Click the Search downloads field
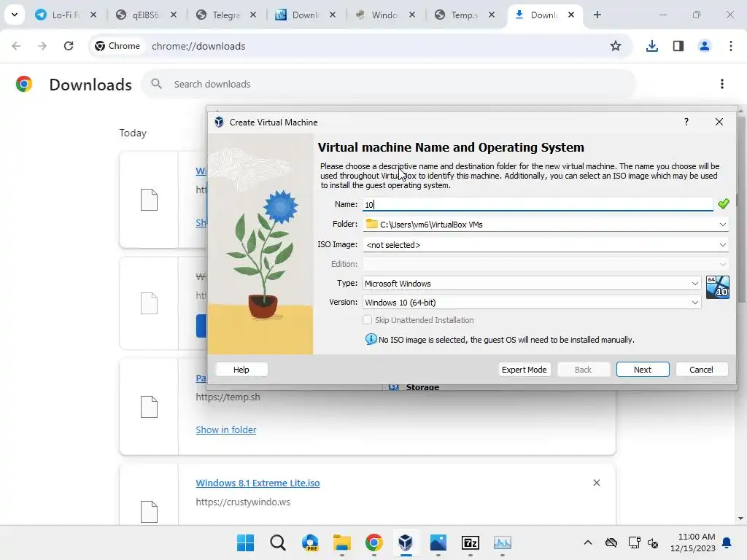The width and height of the screenshot is (747, 560). coord(389,84)
